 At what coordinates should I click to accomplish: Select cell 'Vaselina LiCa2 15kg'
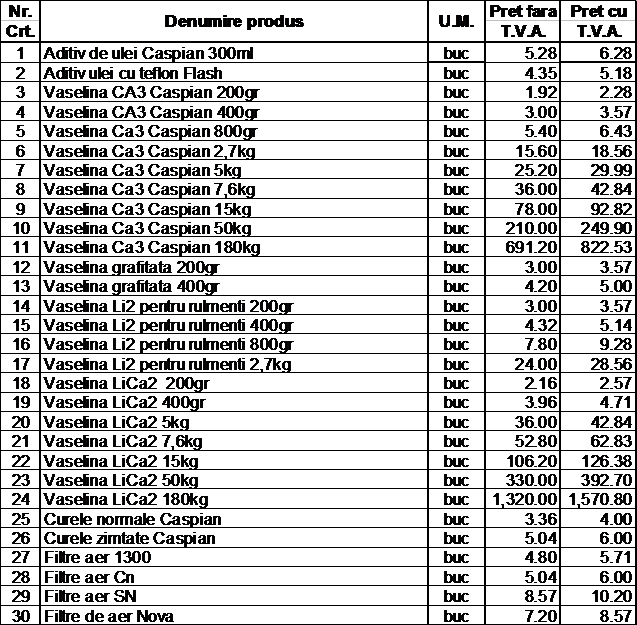pyautogui.click(x=234, y=460)
